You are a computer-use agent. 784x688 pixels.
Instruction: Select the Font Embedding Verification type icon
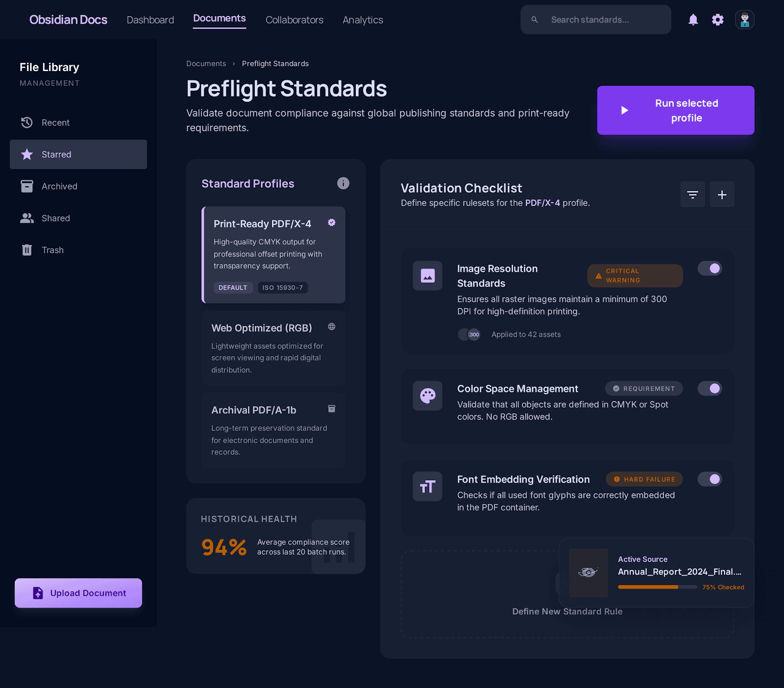click(x=427, y=486)
